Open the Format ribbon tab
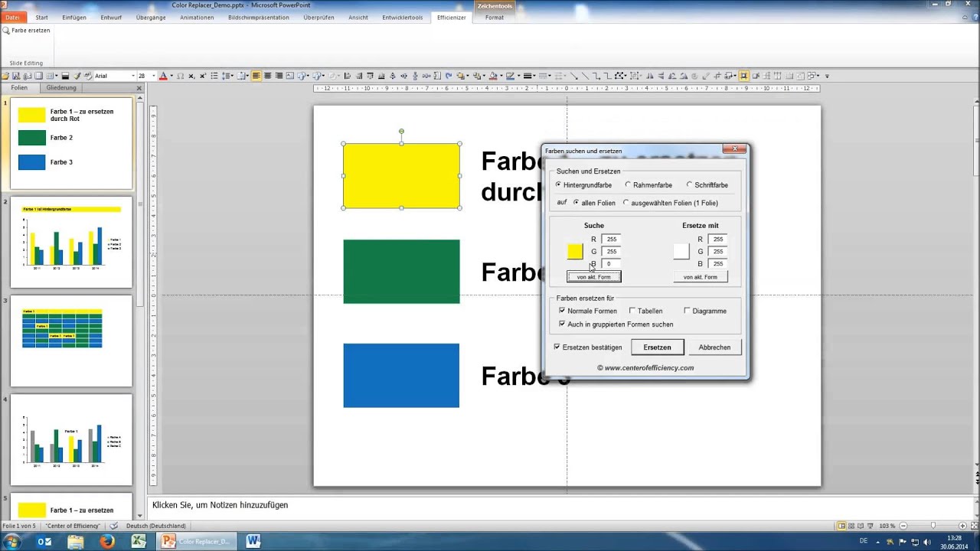980x551 pixels. [495, 17]
